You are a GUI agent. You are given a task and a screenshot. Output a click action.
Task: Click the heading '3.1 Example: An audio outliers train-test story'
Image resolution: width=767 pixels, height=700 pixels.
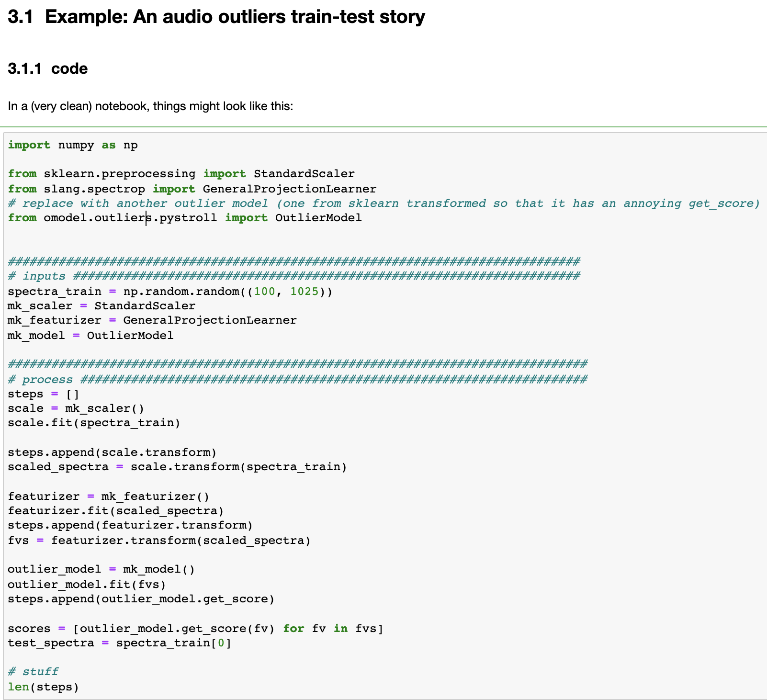point(216,17)
